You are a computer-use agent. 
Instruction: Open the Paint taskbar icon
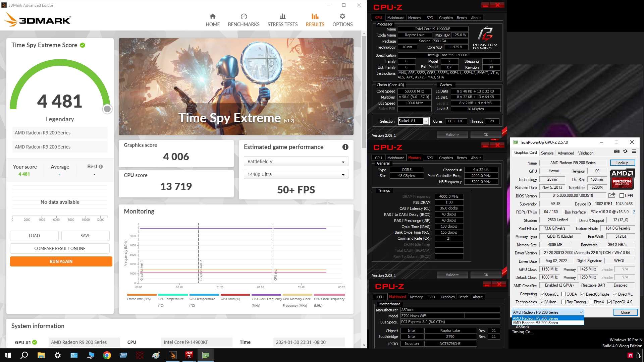(156, 355)
